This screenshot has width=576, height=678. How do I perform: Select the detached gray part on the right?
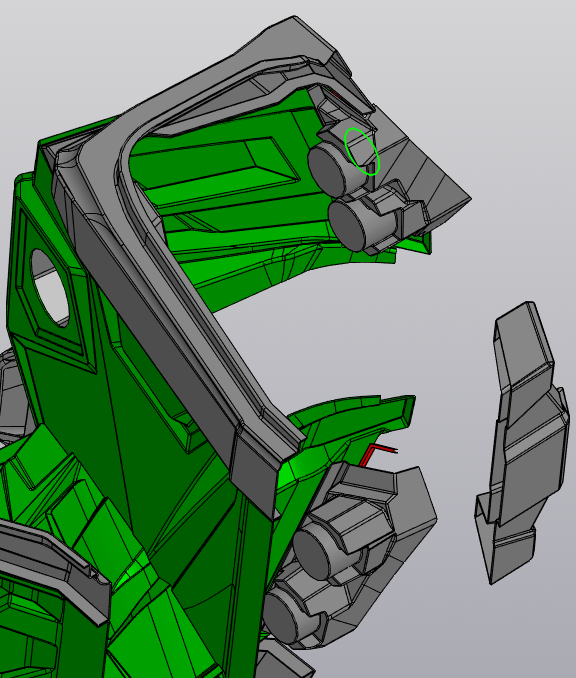[x=523, y=441]
